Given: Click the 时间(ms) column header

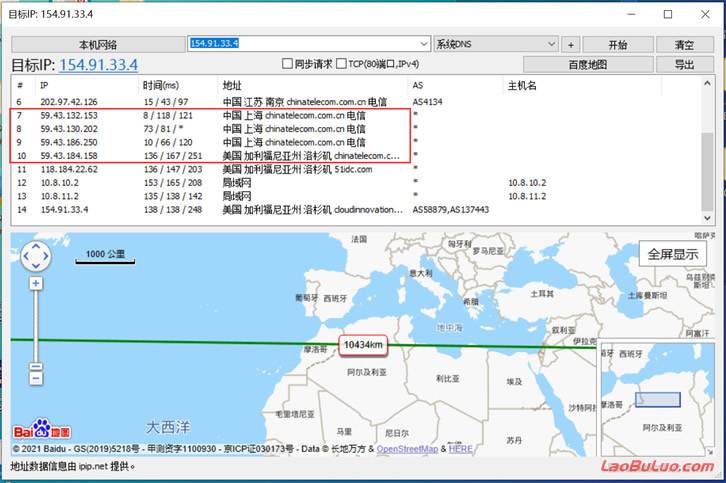Looking at the screenshot, I should coord(160,86).
